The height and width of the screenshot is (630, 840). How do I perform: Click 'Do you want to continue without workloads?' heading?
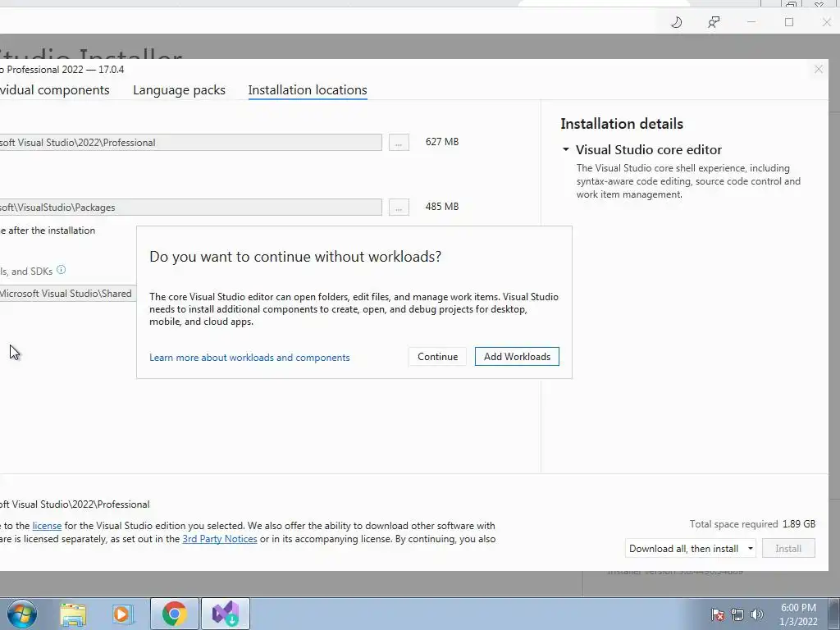[295, 257]
